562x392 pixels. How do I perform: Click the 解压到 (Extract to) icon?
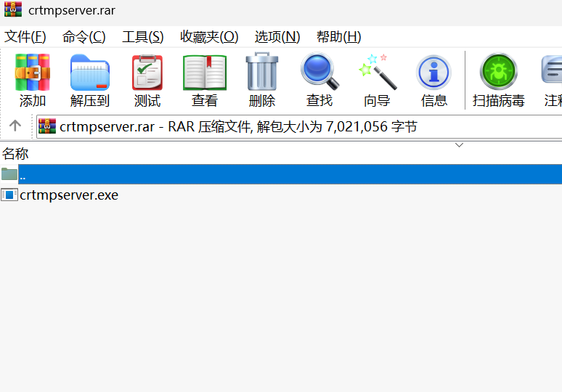click(89, 72)
